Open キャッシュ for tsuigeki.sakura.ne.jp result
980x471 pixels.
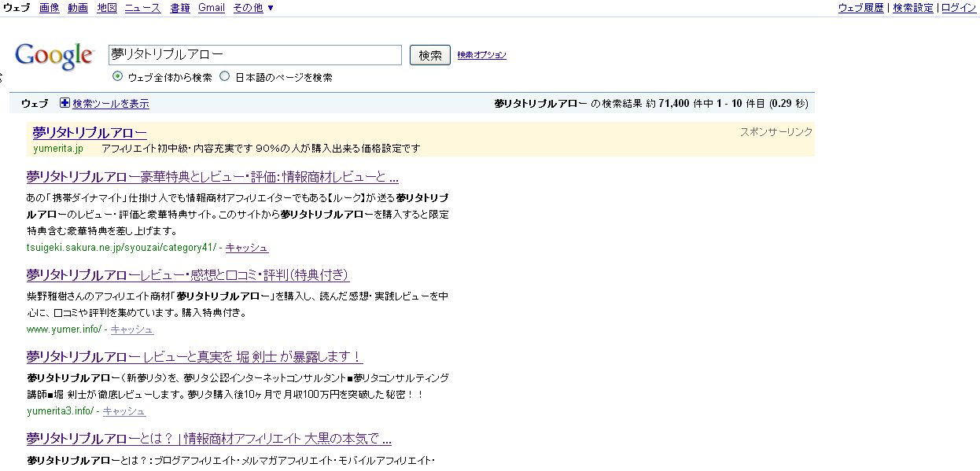click(247, 248)
